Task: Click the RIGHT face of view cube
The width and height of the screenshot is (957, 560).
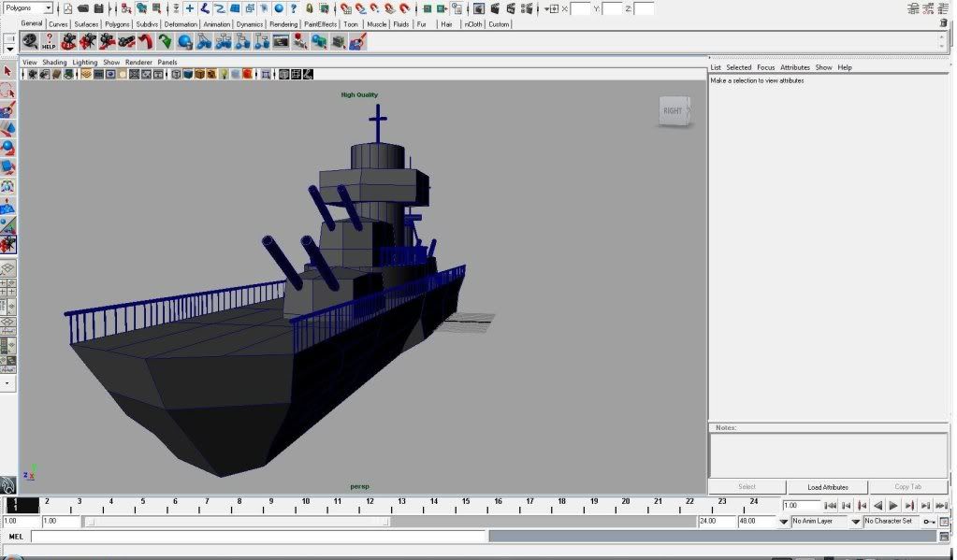Action: 673,111
